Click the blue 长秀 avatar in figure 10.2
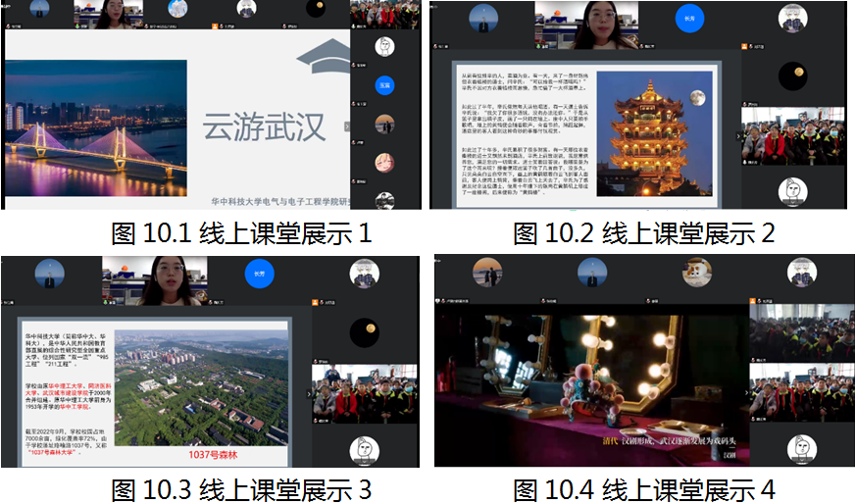The image size is (855, 504). point(688,19)
